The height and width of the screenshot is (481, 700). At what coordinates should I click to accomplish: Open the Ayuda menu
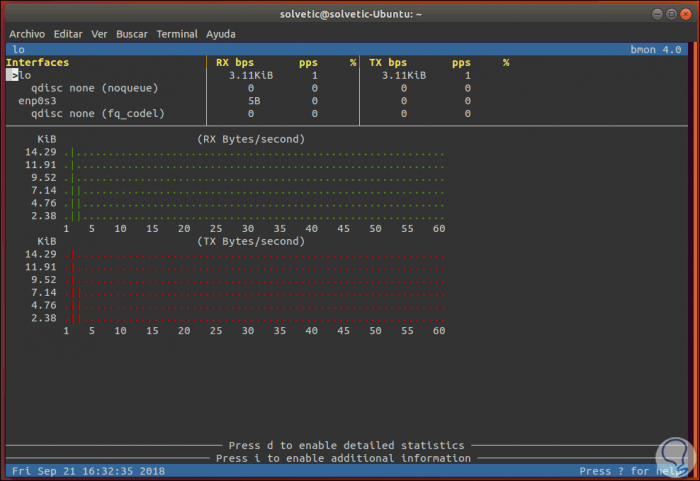click(x=221, y=34)
